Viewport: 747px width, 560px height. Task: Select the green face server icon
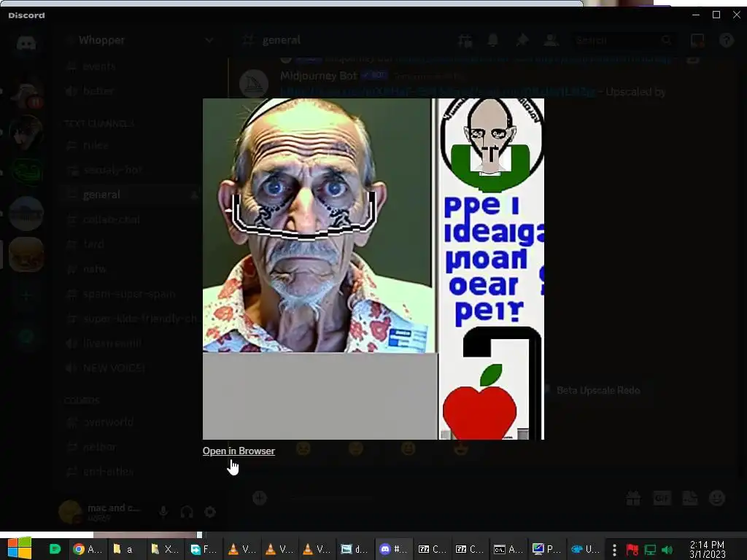(26, 171)
